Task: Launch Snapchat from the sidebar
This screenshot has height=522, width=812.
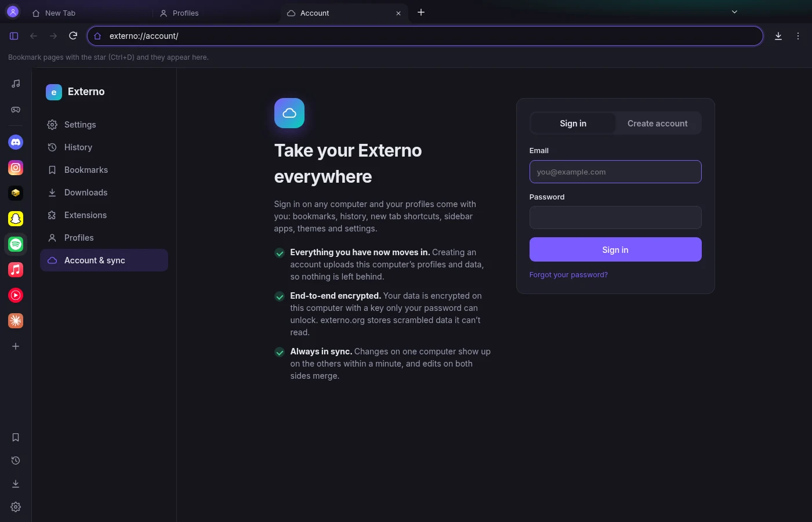Action: pyautogui.click(x=16, y=219)
